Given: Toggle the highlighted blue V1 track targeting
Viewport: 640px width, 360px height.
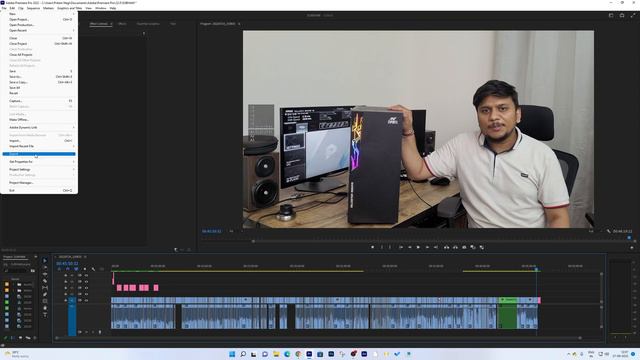Looking at the screenshot, I should tap(72, 300).
